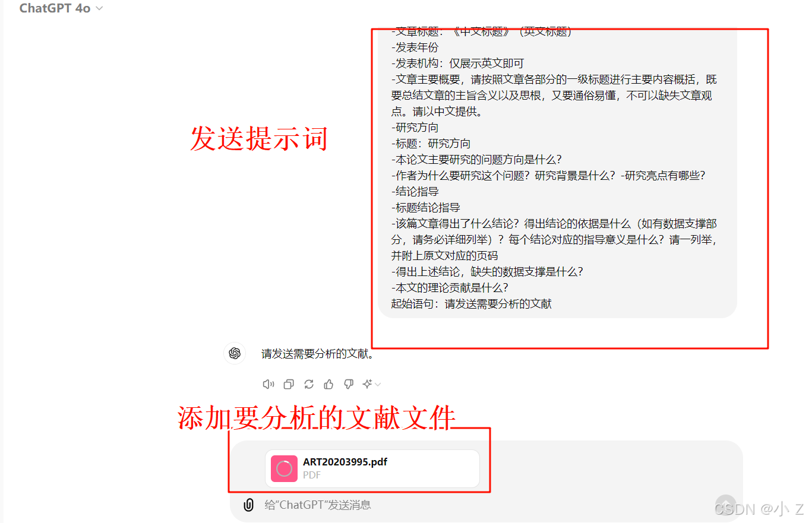Expand the chevron beside ChatGPT 4o
812x523 pixels.
click(99, 8)
